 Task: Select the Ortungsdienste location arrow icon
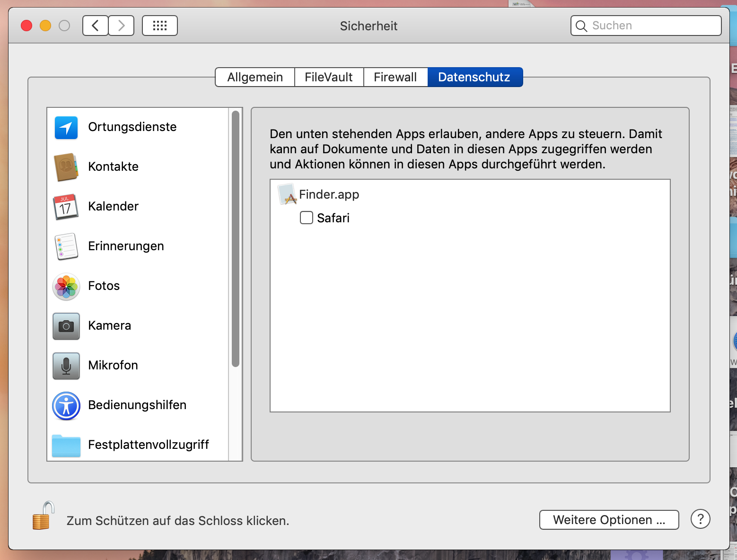click(x=66, y=127)
